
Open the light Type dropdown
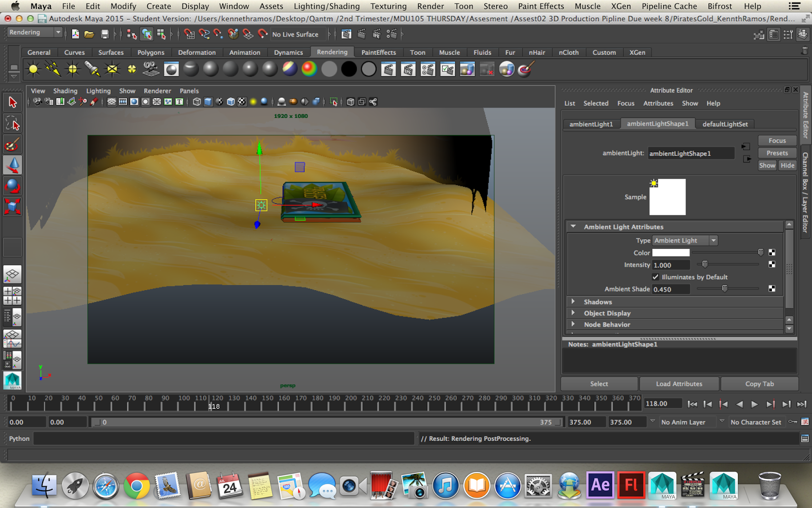[685, 240]
